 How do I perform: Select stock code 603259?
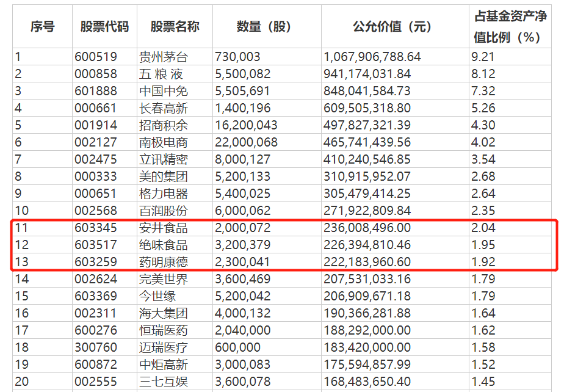[x=96, y=262]
